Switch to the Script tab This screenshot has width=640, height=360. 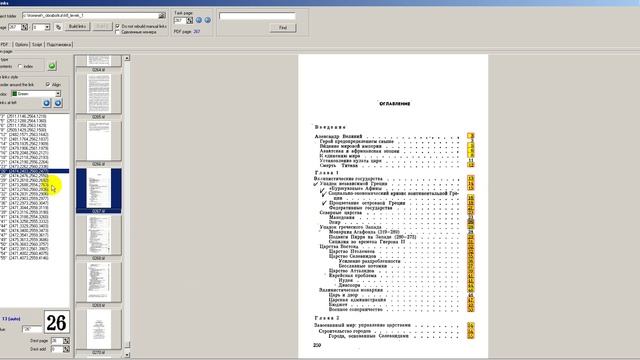(37, 44)
